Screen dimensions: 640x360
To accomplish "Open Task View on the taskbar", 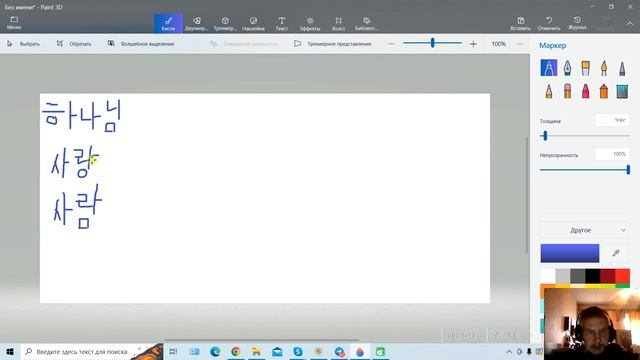I will [173, 351].
